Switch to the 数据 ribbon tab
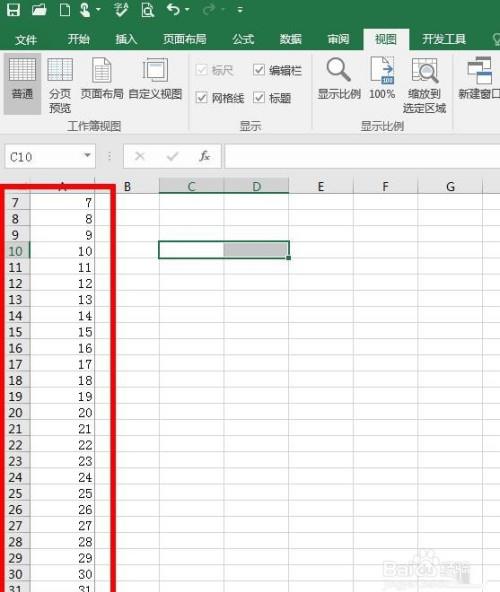Screen dimensions: 500x592 pos(290,39)
